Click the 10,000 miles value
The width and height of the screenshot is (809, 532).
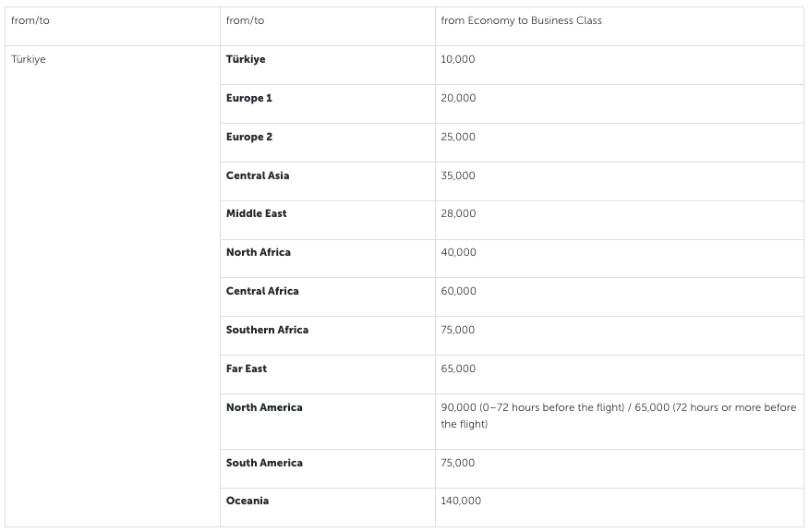click(x=458, y=59)
